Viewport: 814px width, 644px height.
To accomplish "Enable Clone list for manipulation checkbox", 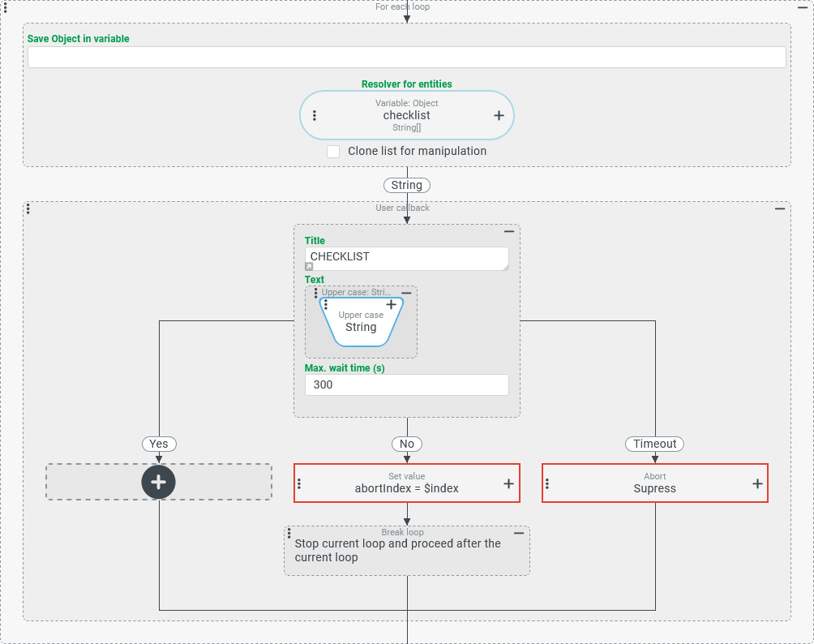I will click(333, 151).
